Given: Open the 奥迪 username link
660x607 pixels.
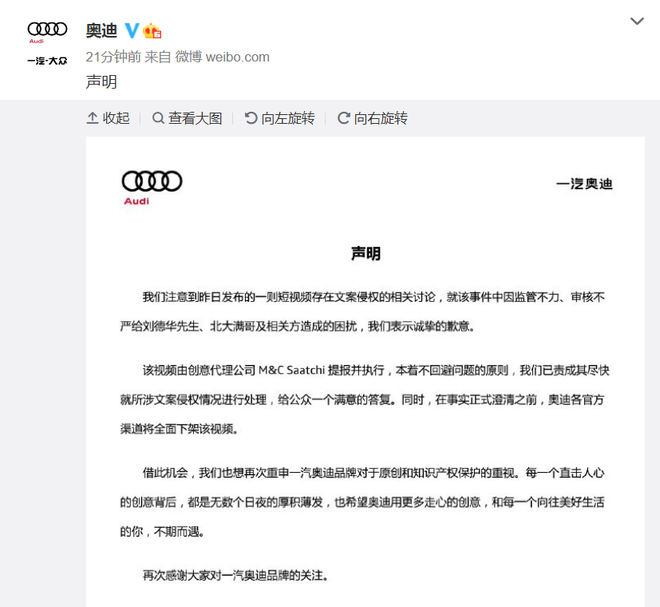Looking at the screenshot, I should 101,31.
